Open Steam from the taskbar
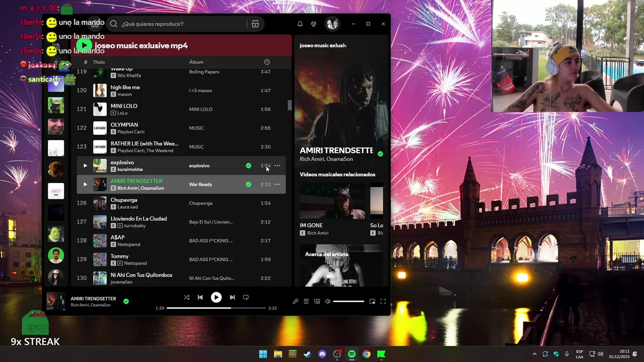Image resolution: width=644 pixels, height=362 pixels. coord(307,354)
